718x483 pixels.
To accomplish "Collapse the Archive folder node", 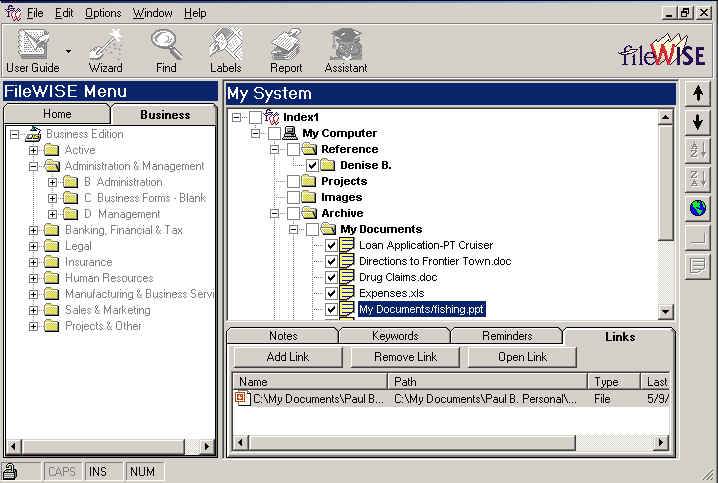I will click(x=274, y=213).
